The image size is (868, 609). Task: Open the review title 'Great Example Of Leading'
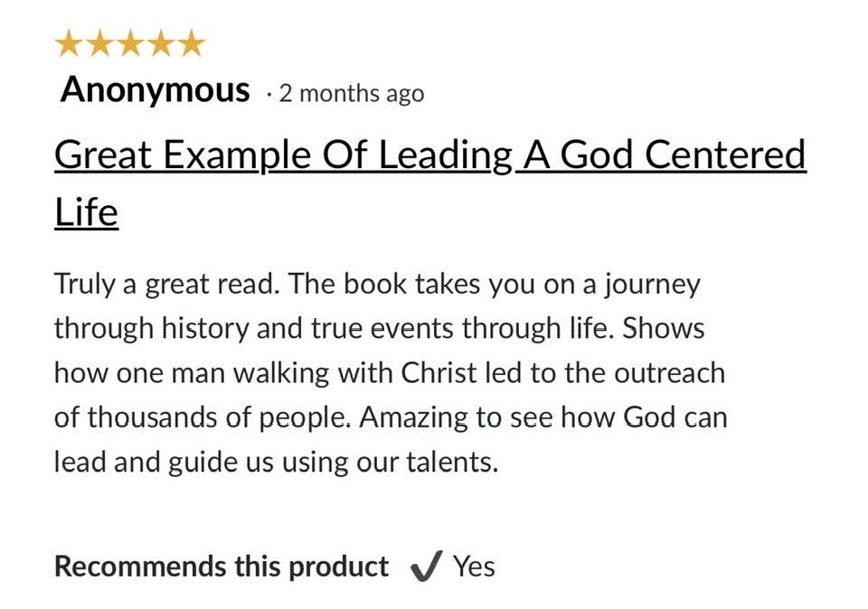283,155
